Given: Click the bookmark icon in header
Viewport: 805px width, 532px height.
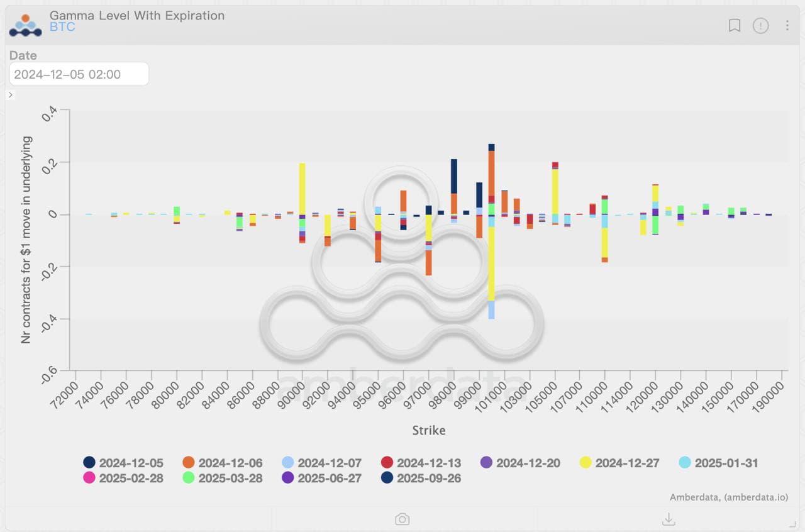Looking at the screenshot, I should tap(734, 25).
